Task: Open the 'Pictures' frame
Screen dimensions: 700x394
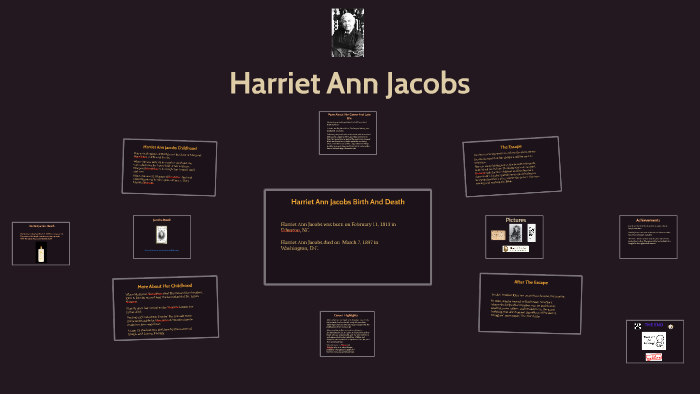Action: [514, 237]
